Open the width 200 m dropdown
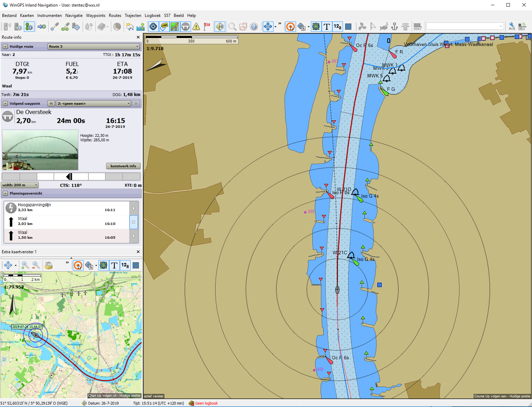 click(19, 185)
